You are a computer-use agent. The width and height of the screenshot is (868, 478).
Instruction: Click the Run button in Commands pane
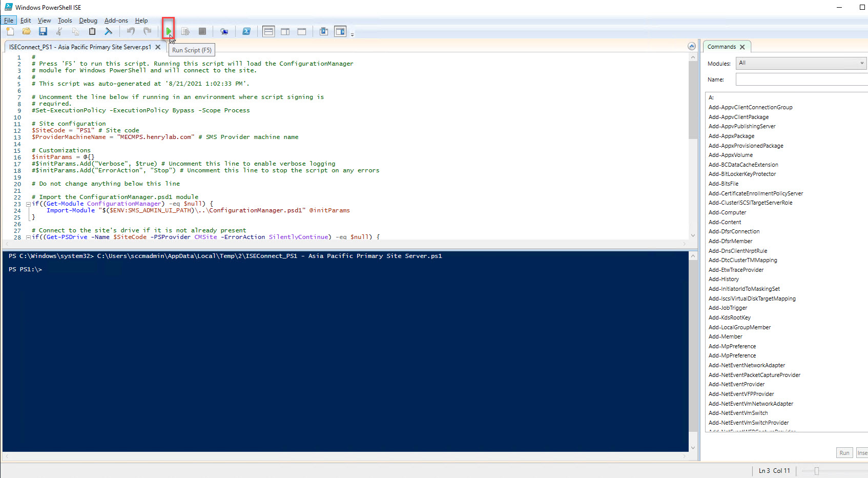(844, 453)
